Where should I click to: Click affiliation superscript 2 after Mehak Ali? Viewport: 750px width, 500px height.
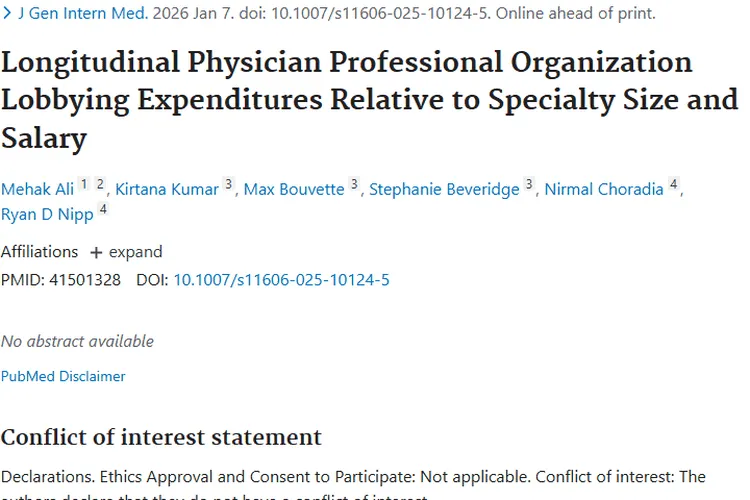100,184
